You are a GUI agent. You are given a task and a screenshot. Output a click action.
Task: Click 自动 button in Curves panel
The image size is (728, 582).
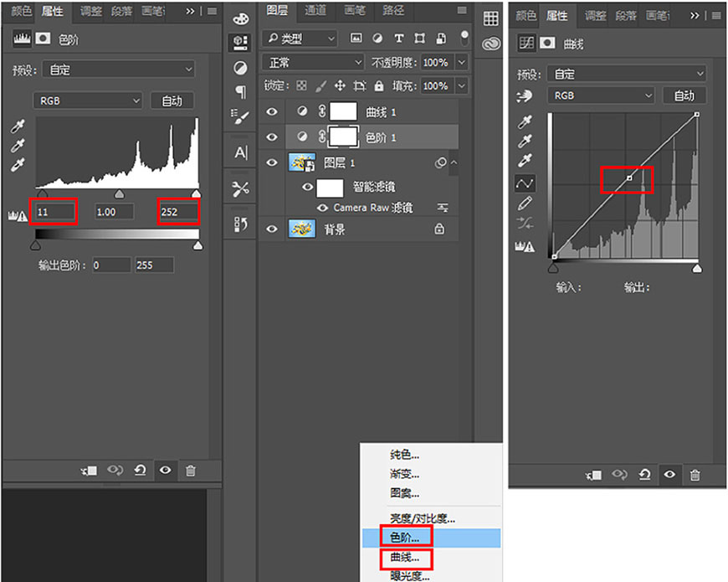[x=684, y=95]
